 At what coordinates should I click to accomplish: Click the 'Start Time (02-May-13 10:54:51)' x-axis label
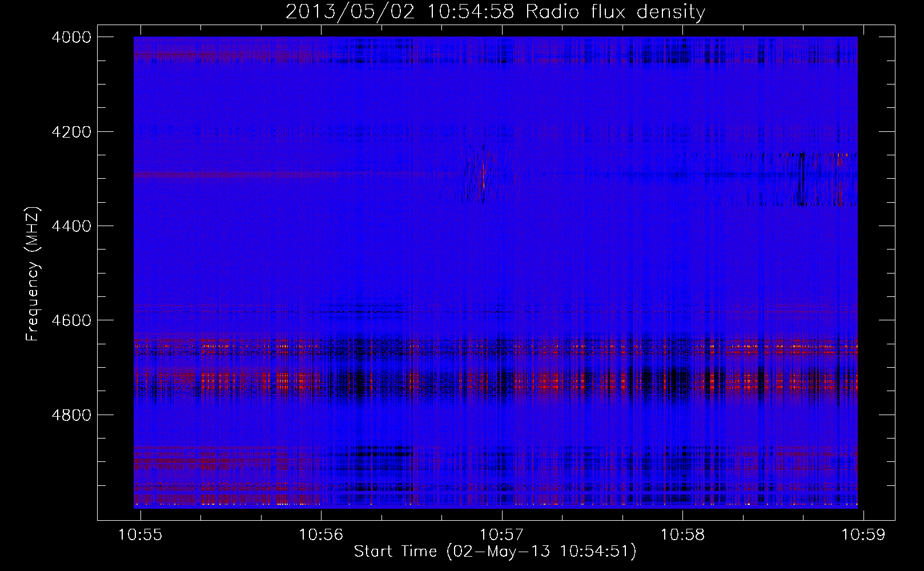pos(495,552)
